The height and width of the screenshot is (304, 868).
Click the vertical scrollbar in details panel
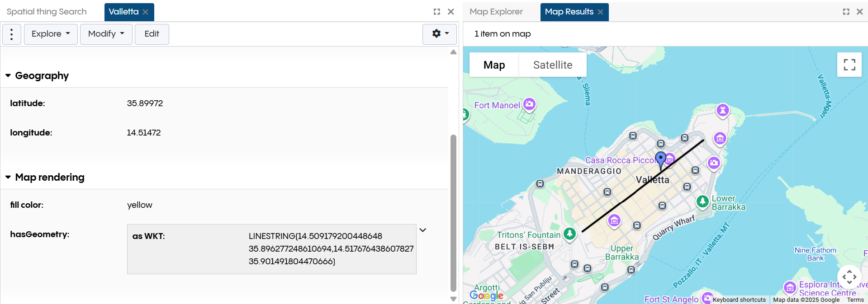pyautogui.click(x=453, y=212)
